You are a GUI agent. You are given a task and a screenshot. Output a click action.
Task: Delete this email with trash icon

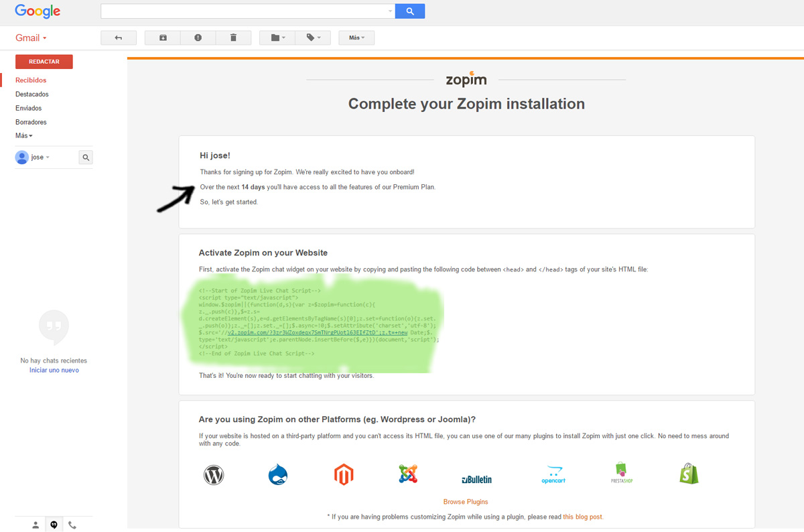point(233,38)
